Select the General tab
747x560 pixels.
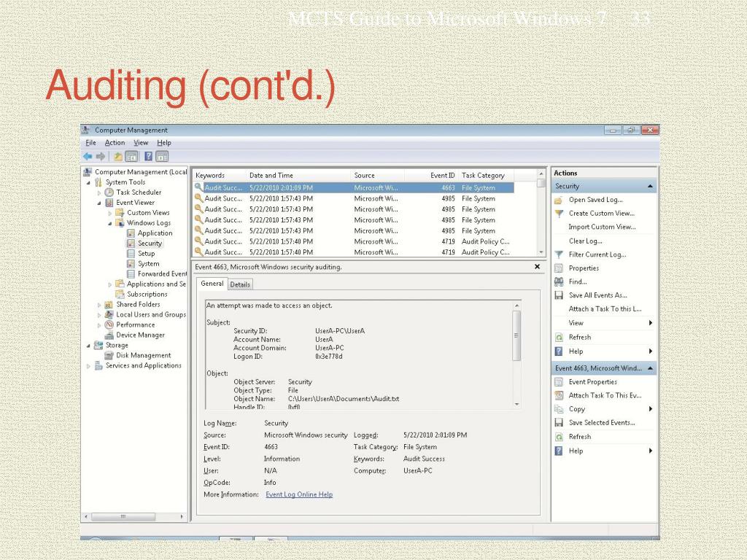coord(212,284)
